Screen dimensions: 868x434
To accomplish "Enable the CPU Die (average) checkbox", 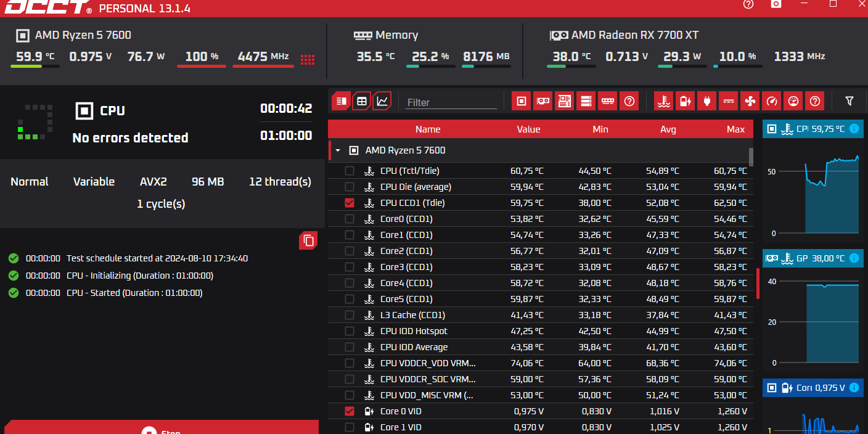I will pyautogui.click(x=350, y=187).
